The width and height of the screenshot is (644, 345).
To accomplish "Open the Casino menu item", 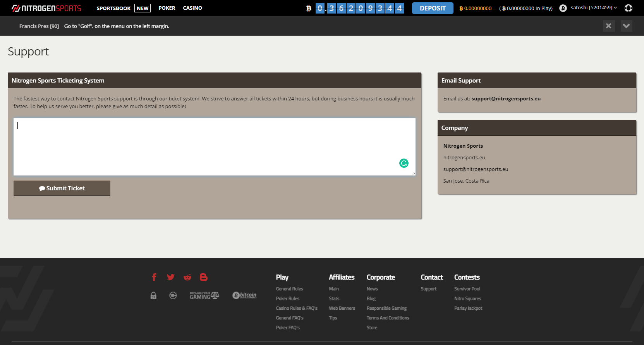I will tap(192, 8).
